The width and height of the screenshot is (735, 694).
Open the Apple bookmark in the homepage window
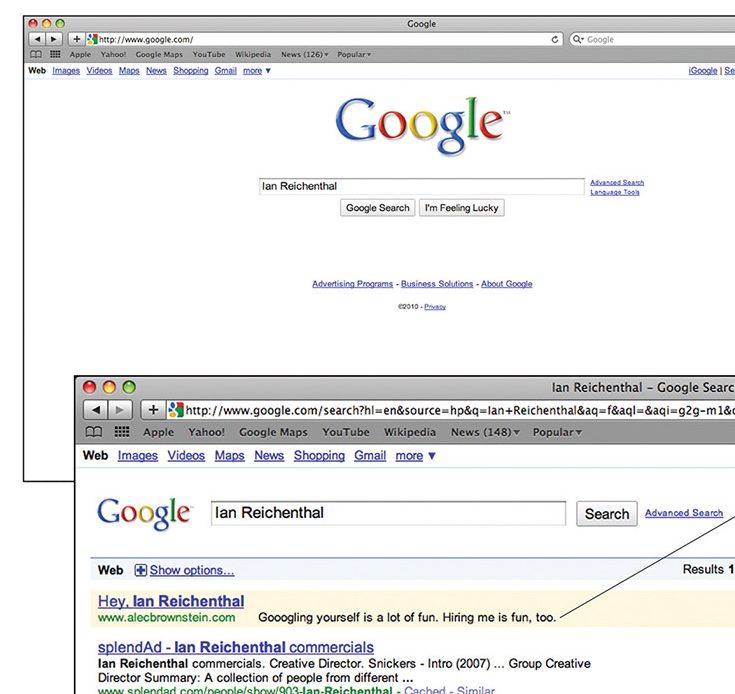coord(80,54)
